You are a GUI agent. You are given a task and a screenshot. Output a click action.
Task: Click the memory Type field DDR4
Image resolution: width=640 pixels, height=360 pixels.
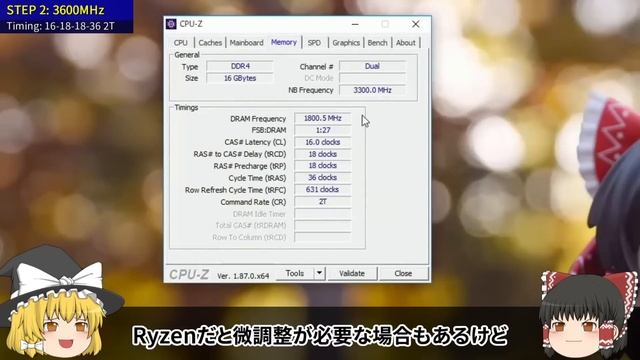(x=240, y=66)
